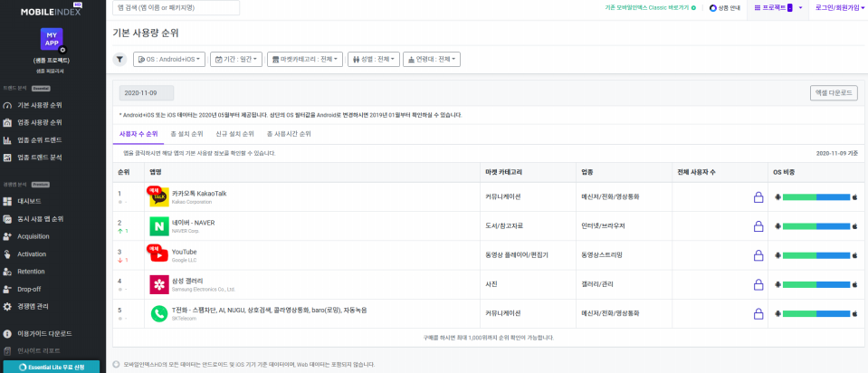Click the OS ratio bar for NAVER
The height and width of the screenshot is (373, 868).
[816, 225]
